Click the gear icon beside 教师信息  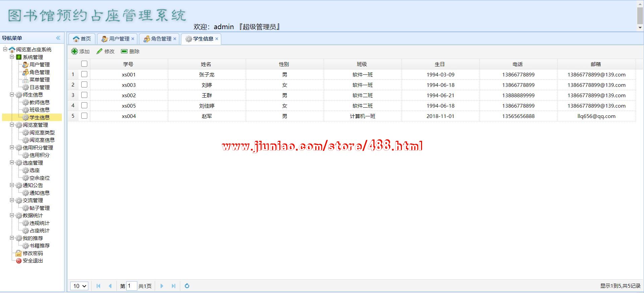pos(26,102)
